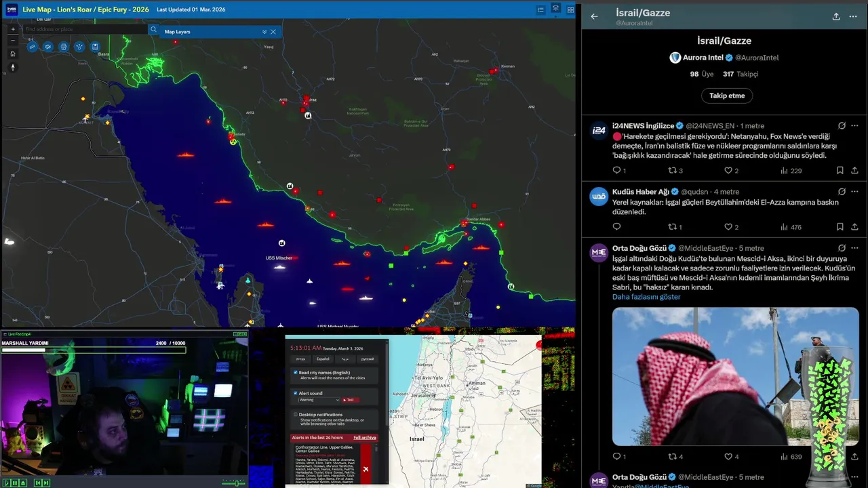Switch alerts language to Arabic
Image resolution: width=868 pixels, height=488 pixels.
[x=345, y=359]
